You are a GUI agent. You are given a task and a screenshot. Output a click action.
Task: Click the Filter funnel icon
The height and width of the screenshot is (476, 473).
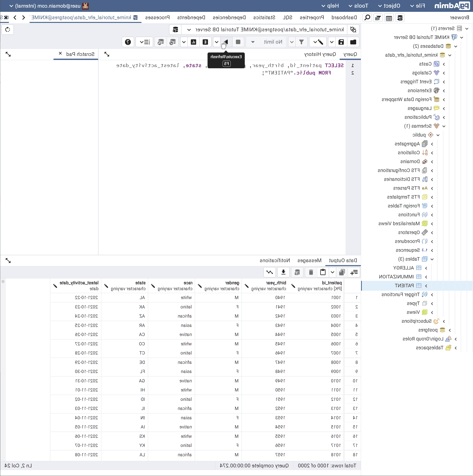pos(301,42)
